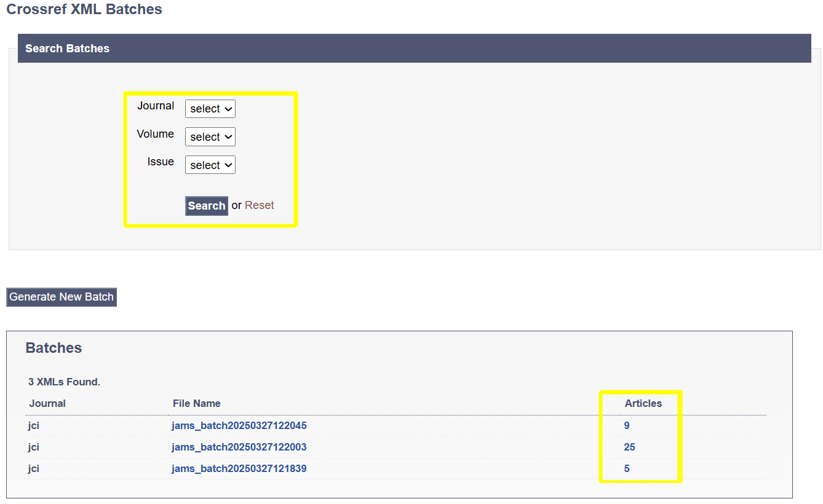Select jci in the jams_batch20250327122045 row
The height and width of the screenshot is (504, 823).
pyautogui.click(x=34, y=425)
